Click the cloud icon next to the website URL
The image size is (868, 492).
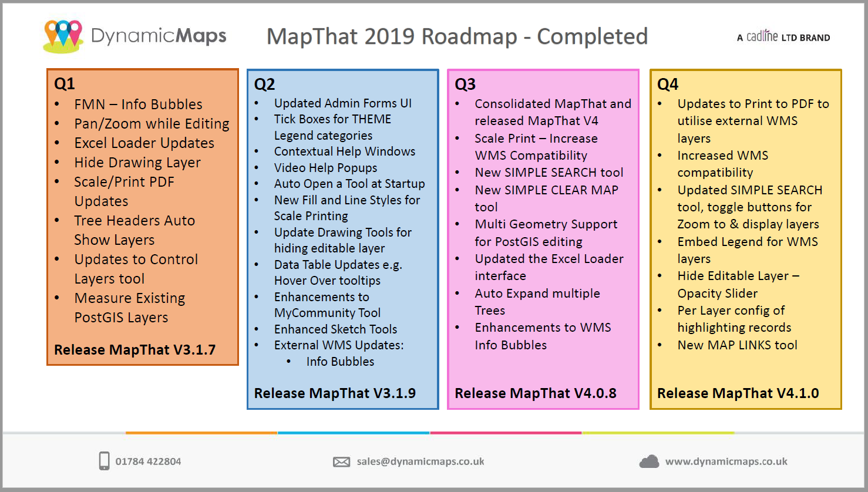[650, 461]
